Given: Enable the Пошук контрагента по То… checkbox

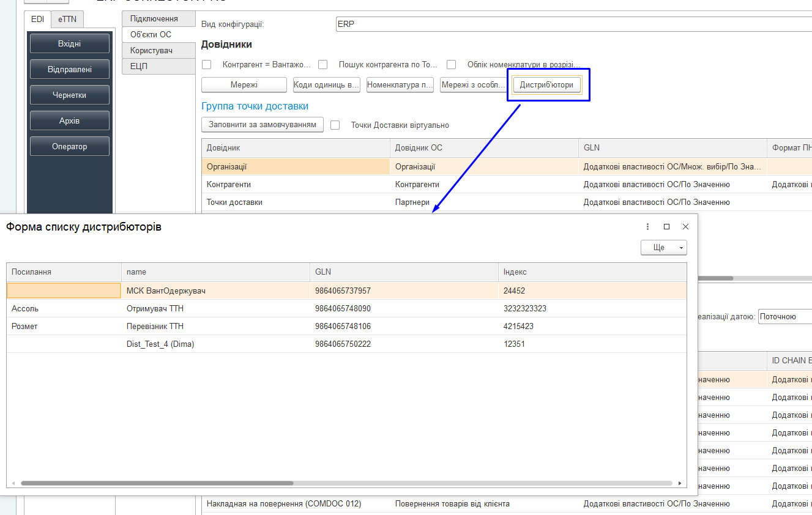Looking at the screenshot, I should point(323,65).
